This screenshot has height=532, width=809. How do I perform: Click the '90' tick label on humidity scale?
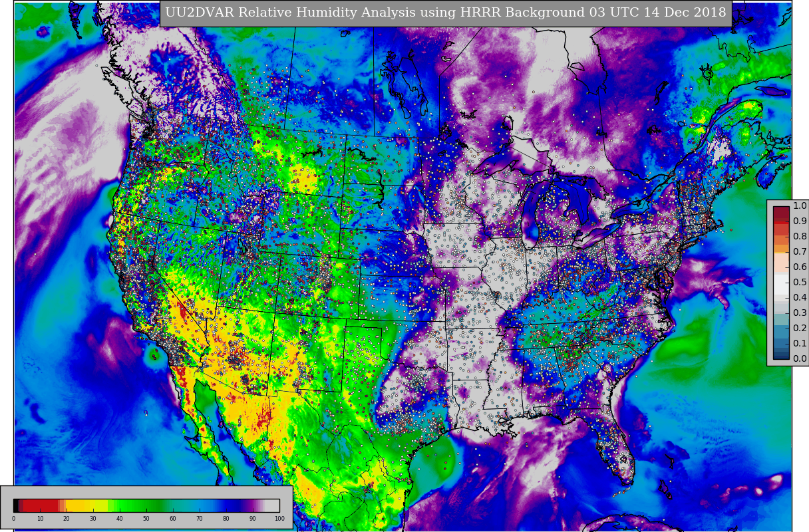tap(253, 519)
